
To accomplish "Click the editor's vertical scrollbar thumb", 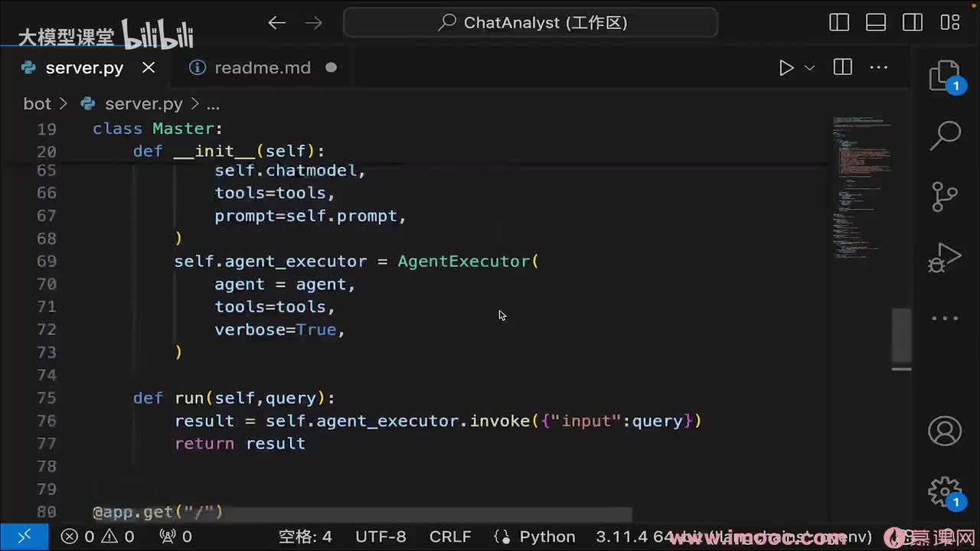I will (x=902, y=335).
